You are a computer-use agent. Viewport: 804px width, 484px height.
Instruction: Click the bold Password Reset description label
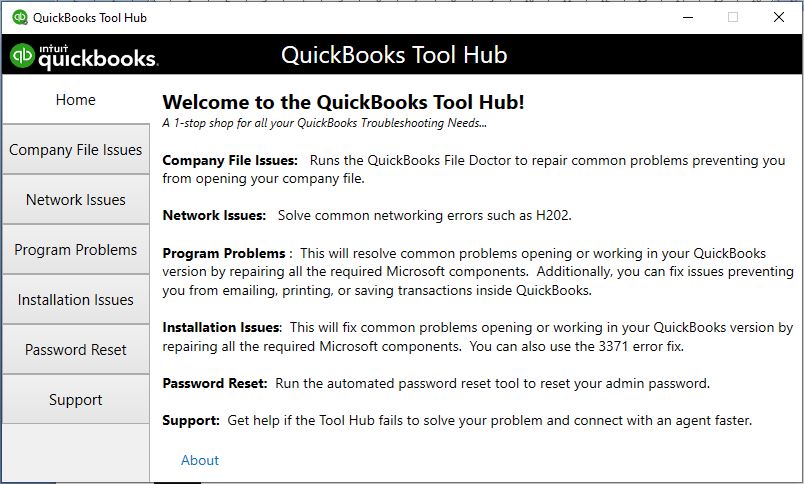(x=214, y=383)
